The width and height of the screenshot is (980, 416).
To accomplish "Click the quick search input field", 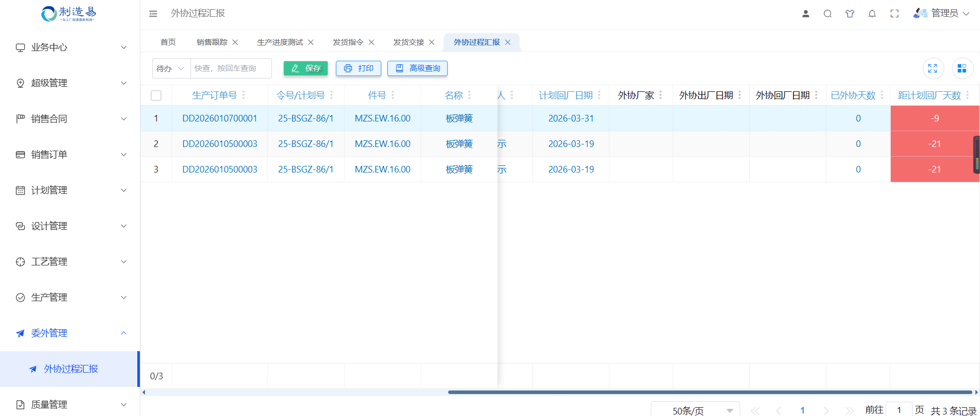I will click(231, 68).
